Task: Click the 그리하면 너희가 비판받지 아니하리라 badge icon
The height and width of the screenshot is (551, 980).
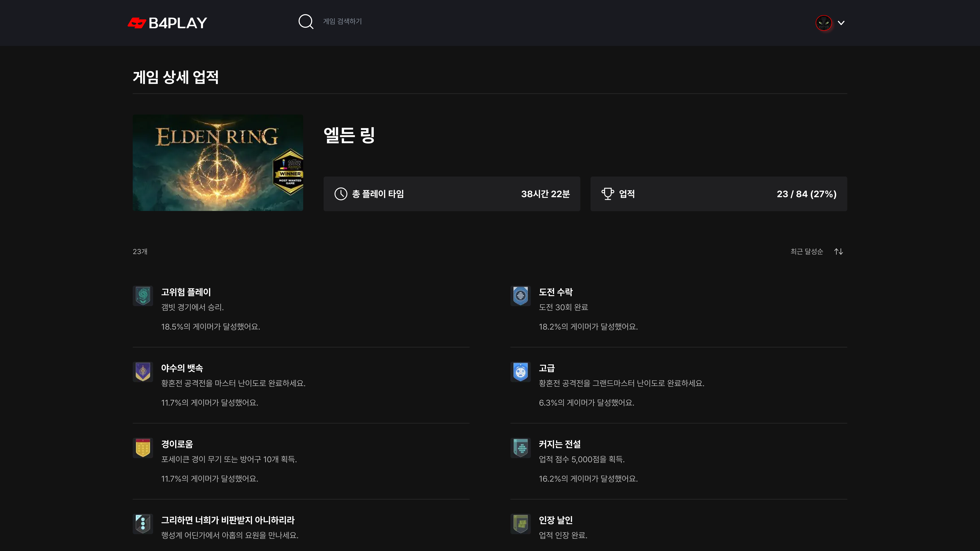Action: coord(143,524)
